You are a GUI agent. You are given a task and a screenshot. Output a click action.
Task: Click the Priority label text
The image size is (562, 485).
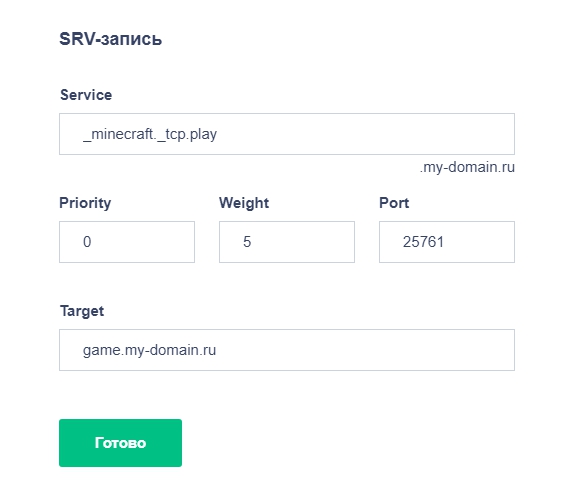[85, 203]
